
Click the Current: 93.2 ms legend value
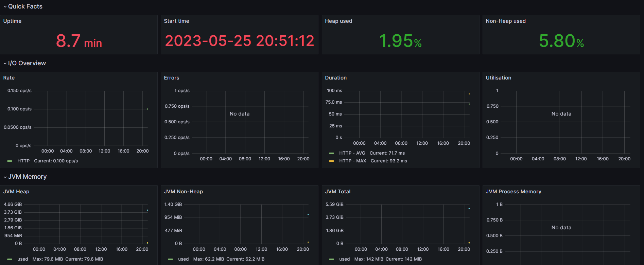coord(389,161)
